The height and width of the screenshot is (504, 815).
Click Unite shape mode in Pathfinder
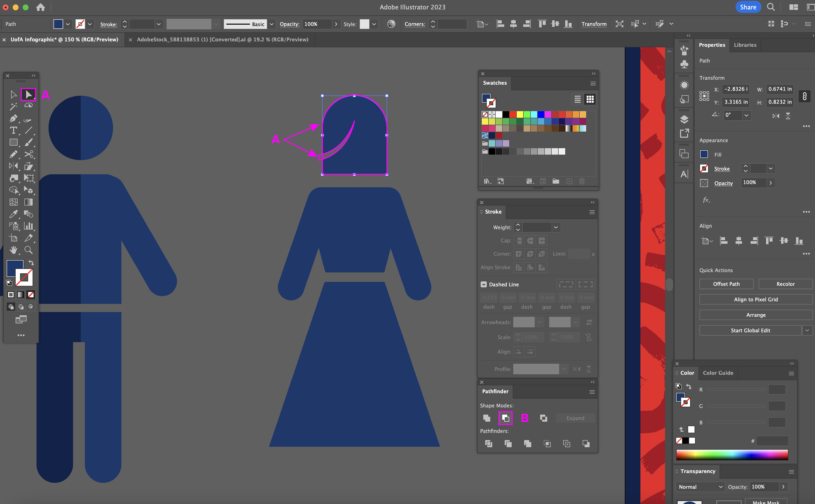487,418
